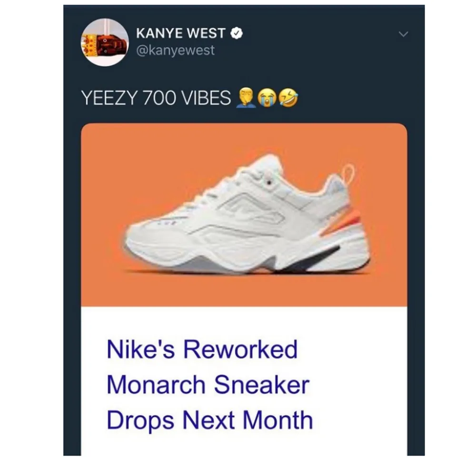Visit the @kanyewest handle link
Viewport: 476px width, 473px height.
[176, 50]
